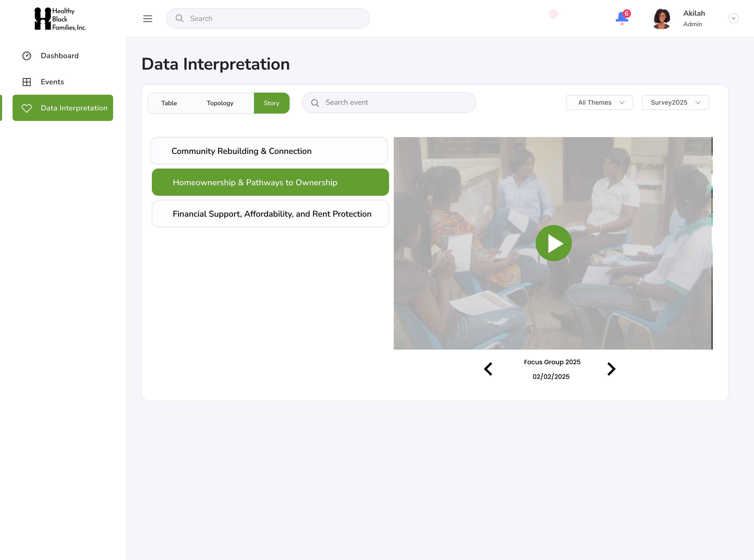Click Akilah's profile avatar
This screenshot has height=560, width=754.
(x=662, y=19)
